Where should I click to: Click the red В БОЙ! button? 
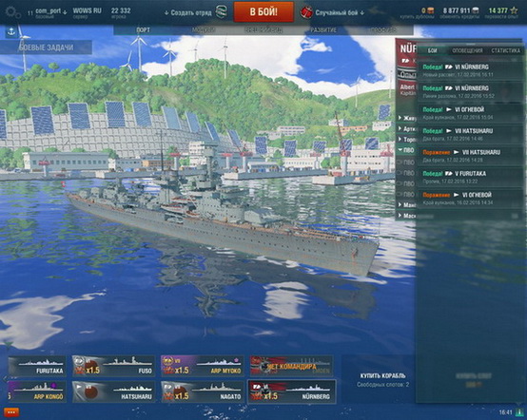click(263, 12)
